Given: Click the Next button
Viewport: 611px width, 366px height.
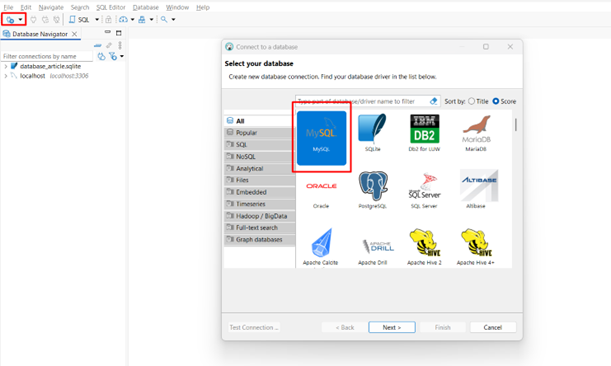Looking at the screenshot, I should click(392, 327).
